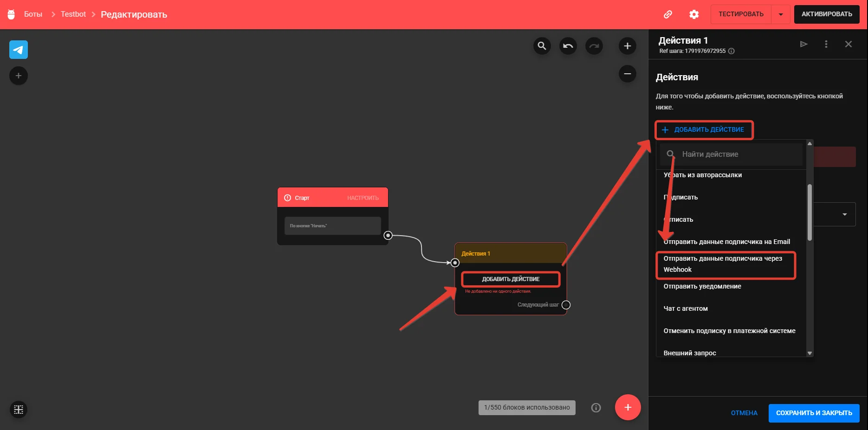Screen dimensions: 868x430
Task: Click the action list scroll-down arrow
Action: point(810,353)
